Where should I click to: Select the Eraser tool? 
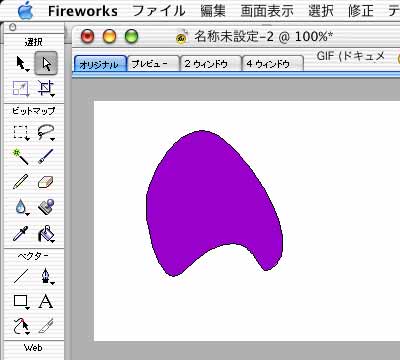coord(46,182)
